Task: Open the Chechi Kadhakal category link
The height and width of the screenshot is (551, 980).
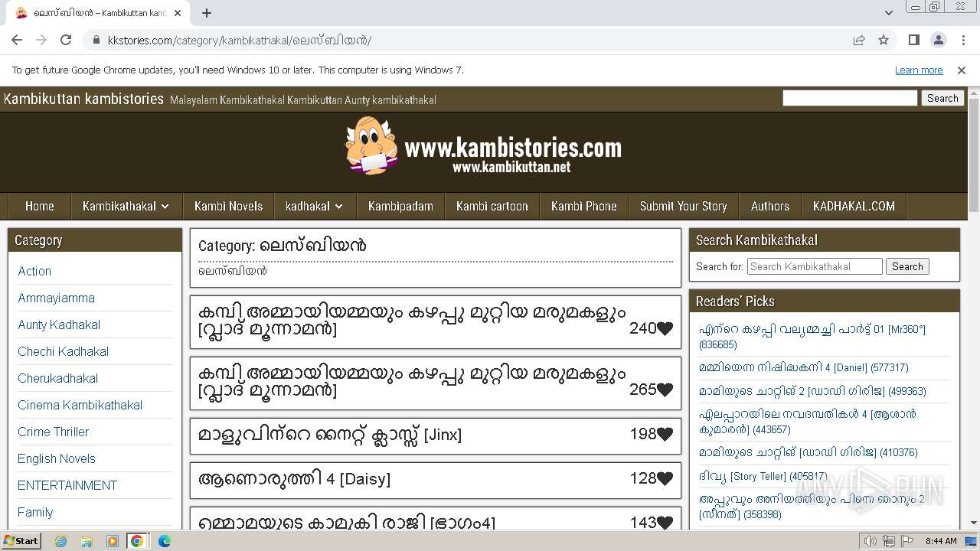Action: [x=64, y=351]
